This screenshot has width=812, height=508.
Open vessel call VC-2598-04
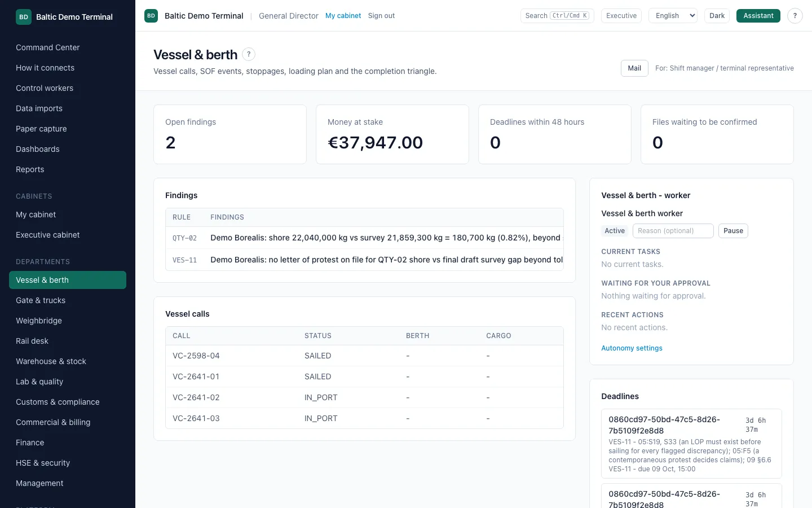(x=364, y=356)
